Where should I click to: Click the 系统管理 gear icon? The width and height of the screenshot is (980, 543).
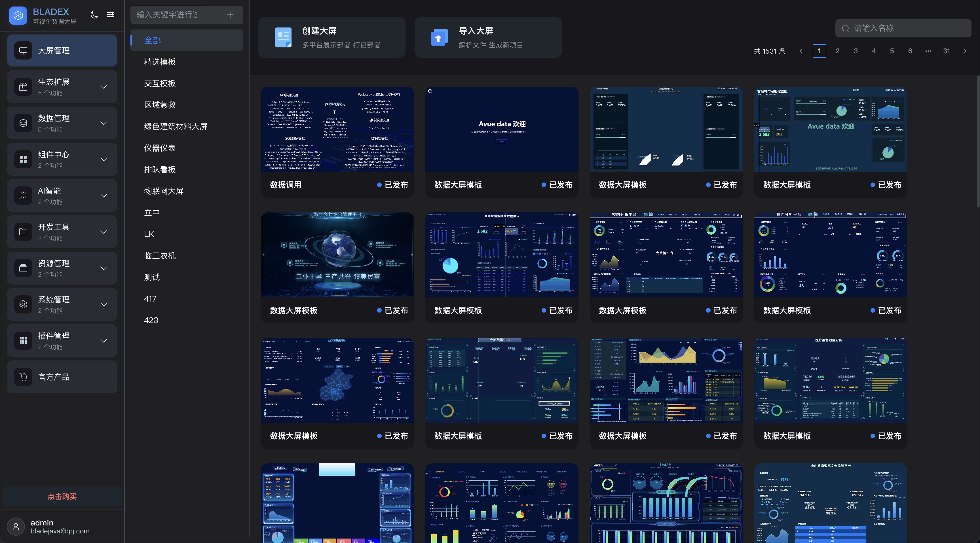(x=23, y=304)
